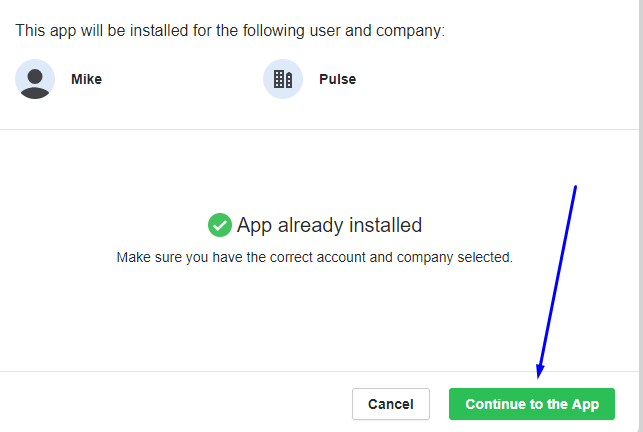
Task: Click the blue arrow annotation head
Action: coord(540,370)
